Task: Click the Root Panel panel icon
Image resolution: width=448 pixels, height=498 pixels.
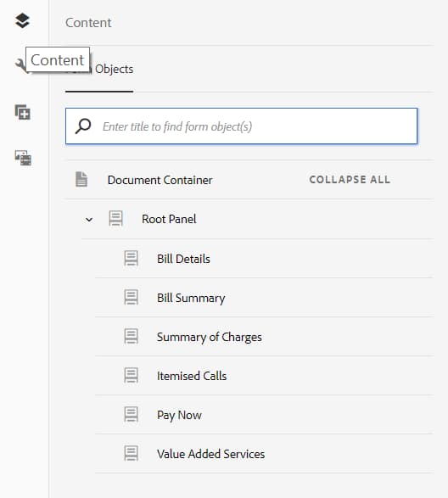Action: [x=115, y=219]
